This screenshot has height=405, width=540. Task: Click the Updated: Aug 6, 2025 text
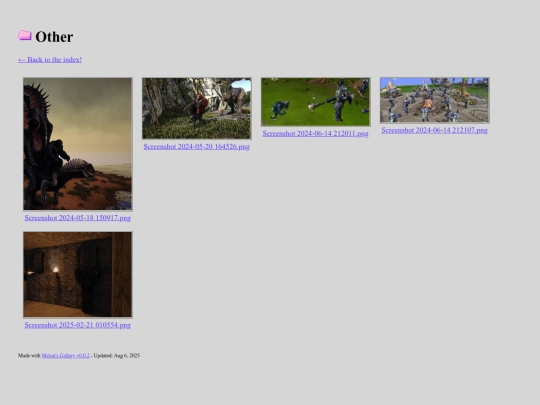point(116,355)
